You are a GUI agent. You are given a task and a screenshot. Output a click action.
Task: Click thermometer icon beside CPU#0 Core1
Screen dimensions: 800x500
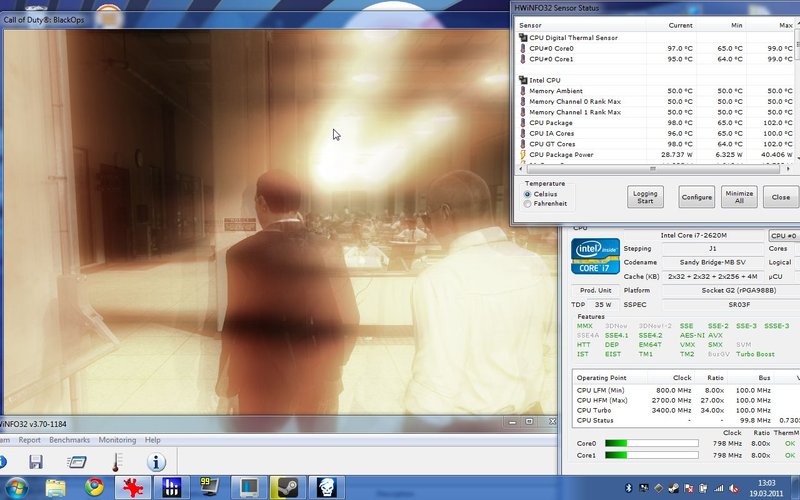click(522, 59)
